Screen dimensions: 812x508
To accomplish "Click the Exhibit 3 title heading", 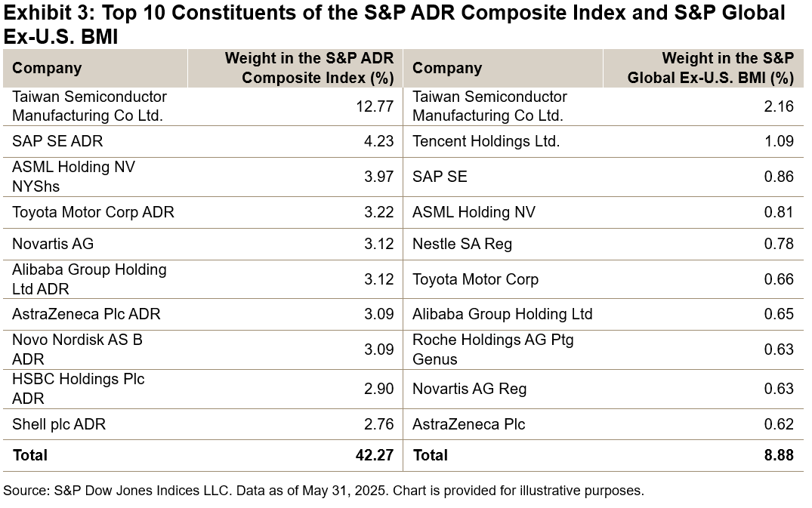I will 394,23.
